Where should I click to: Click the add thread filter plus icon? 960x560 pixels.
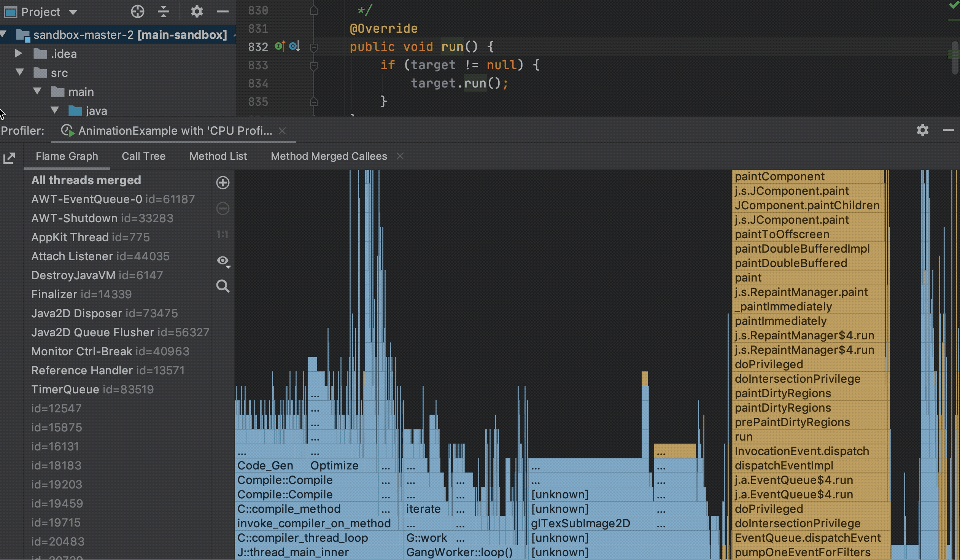[x=223, y=183]
